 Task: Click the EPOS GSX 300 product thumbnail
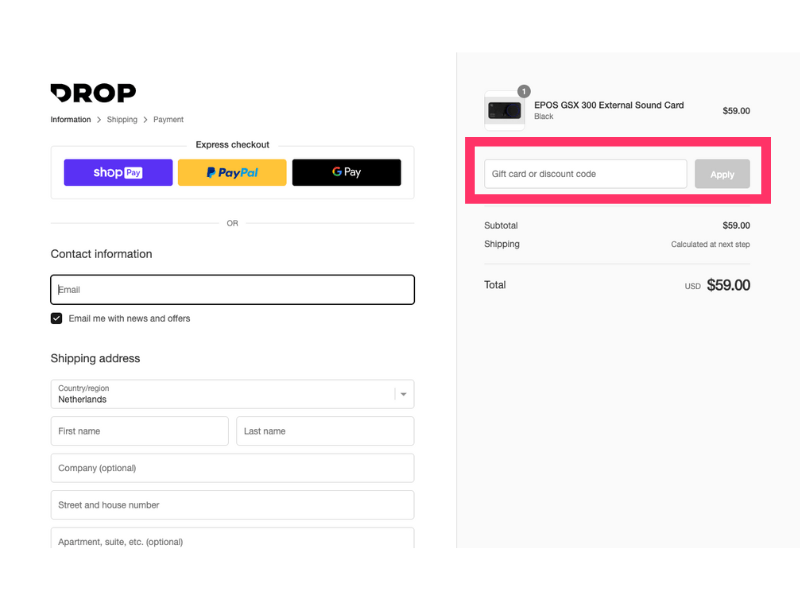504,111
